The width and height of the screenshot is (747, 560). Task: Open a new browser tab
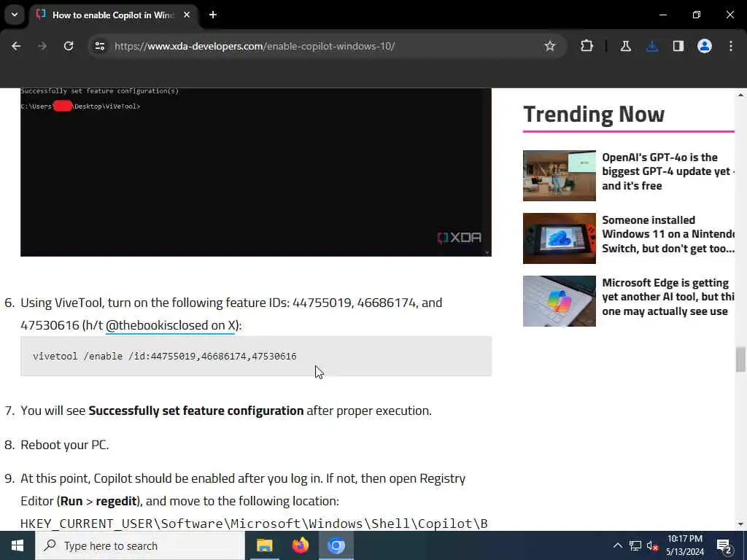(x=213, y=15)
